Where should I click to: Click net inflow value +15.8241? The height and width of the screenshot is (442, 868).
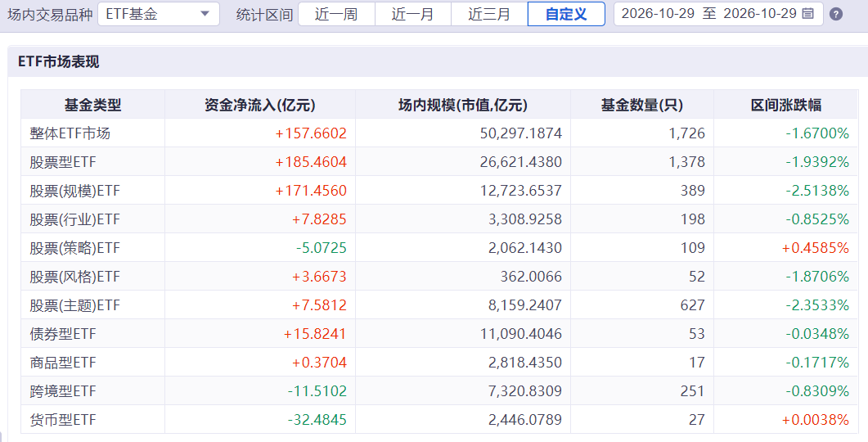click(x=315, y=334)
